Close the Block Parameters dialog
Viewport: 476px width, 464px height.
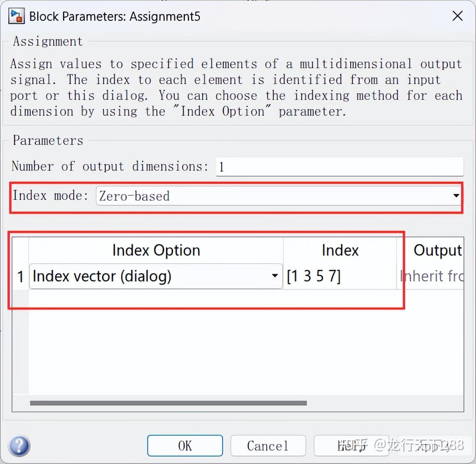tap(457, 16)
